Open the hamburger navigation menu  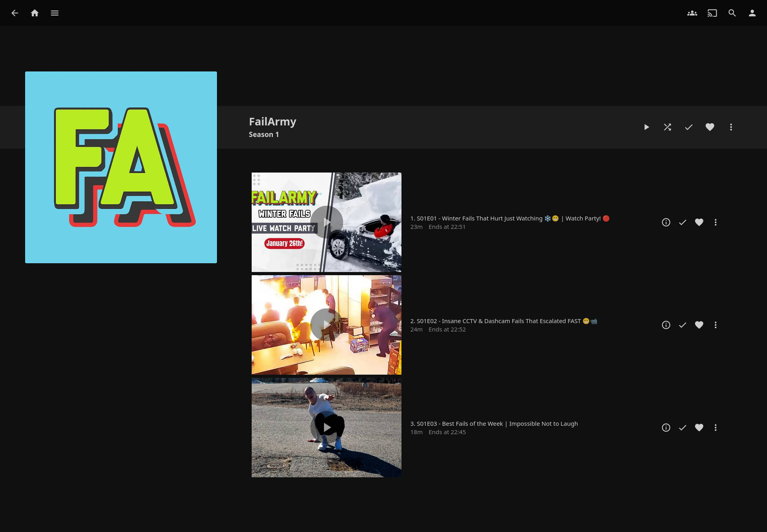[55, 13]
